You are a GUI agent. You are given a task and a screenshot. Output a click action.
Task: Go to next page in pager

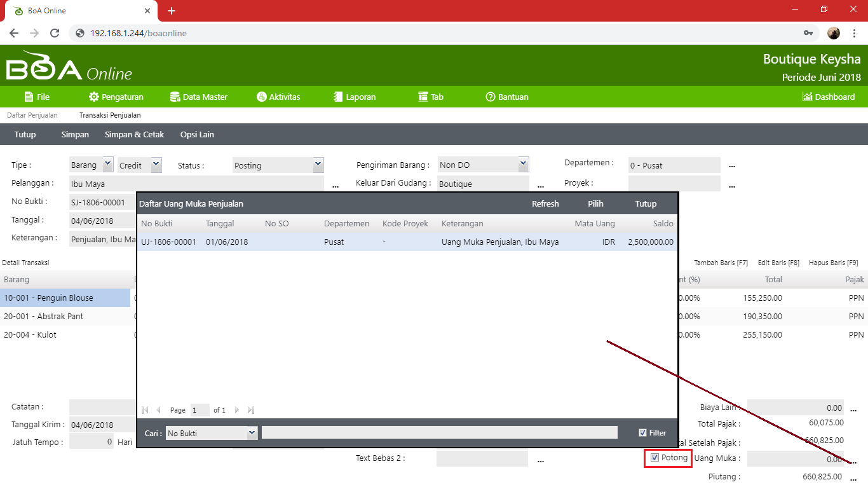pyautogui.click(x=237, y=410)
